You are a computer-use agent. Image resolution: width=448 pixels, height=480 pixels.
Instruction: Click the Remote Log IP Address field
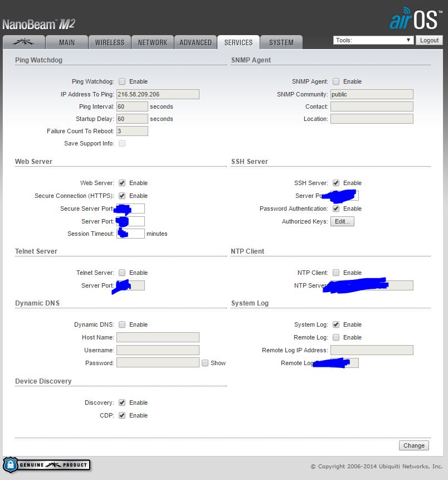(372, 350)
